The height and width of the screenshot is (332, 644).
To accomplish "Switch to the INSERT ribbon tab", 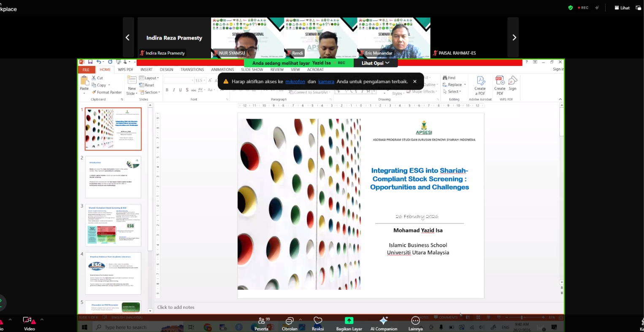I will 146,70.
